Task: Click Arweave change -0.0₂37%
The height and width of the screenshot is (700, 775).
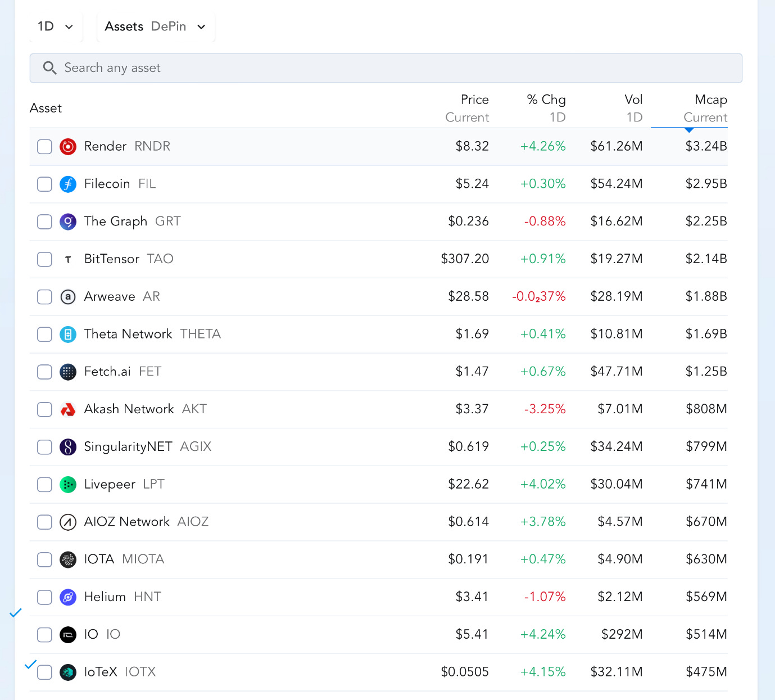Action: [539, 297]
